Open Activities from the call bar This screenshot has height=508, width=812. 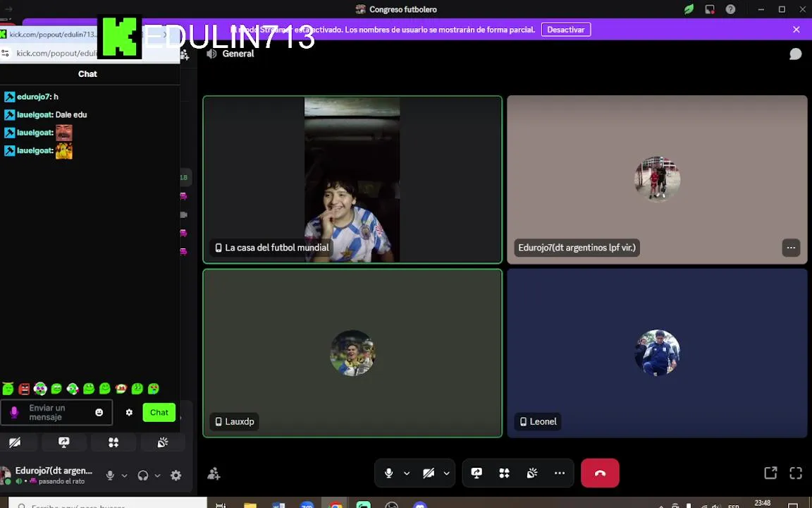tap(505, 473)
